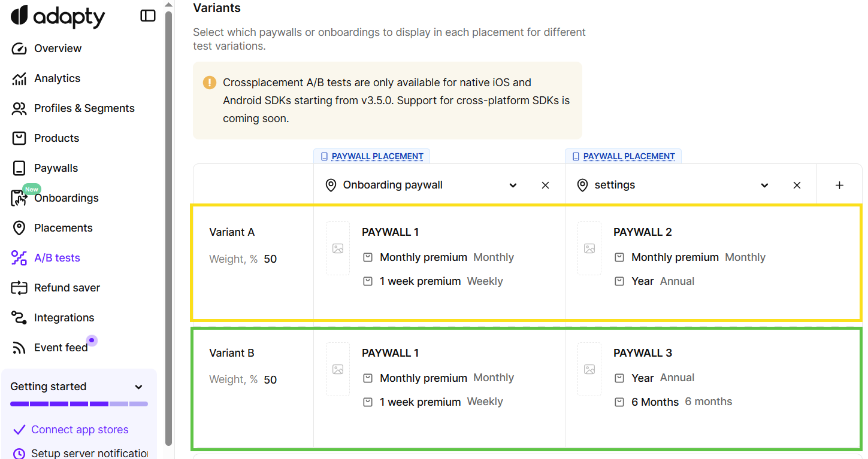Click the Paywalls phone icon

(x=19, y=168)
